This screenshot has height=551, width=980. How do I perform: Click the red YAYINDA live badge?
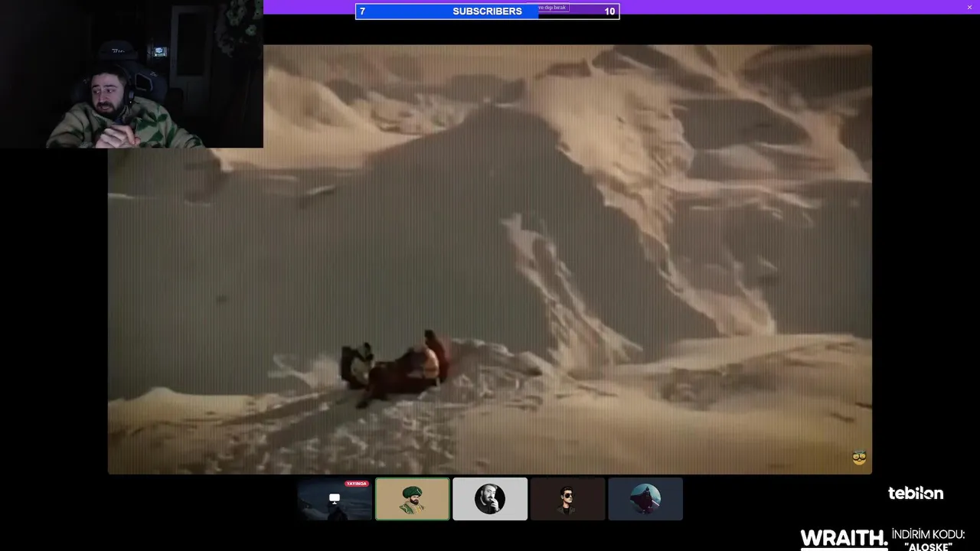coord(357,484)
